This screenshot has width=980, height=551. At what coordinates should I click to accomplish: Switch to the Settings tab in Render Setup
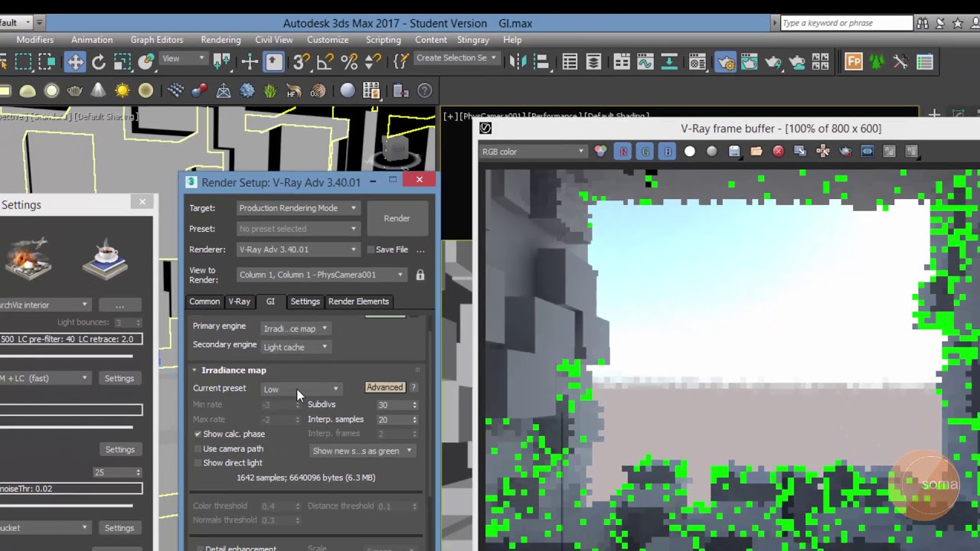[x=305, y=302]
